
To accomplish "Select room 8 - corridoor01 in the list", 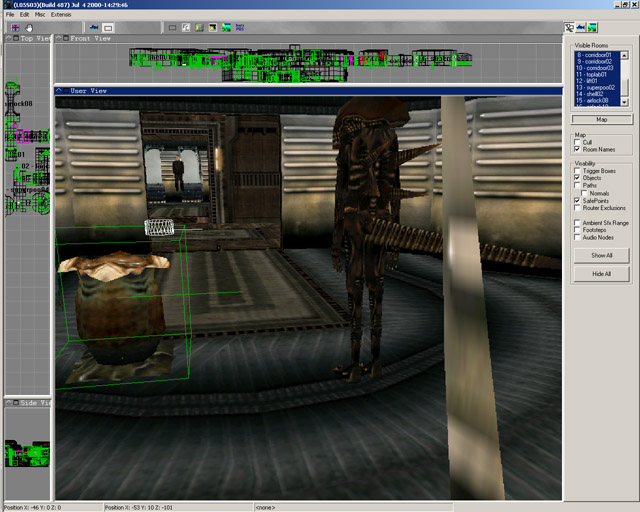I will [597, 55].
